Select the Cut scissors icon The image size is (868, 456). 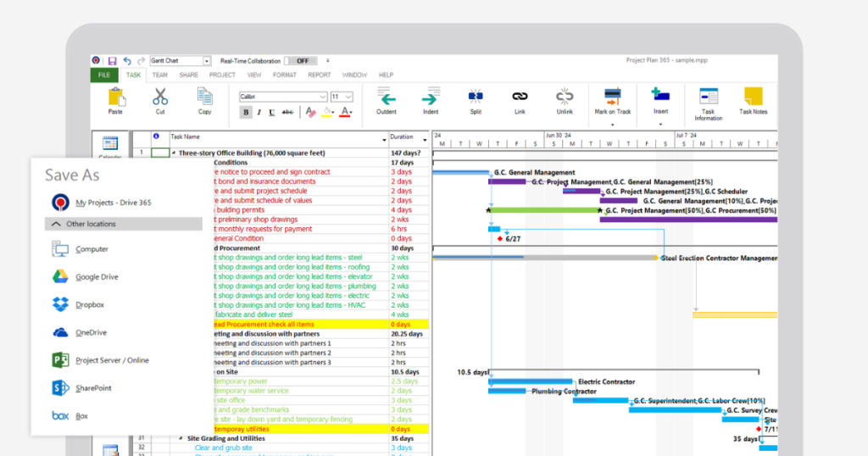click(160, 97)
